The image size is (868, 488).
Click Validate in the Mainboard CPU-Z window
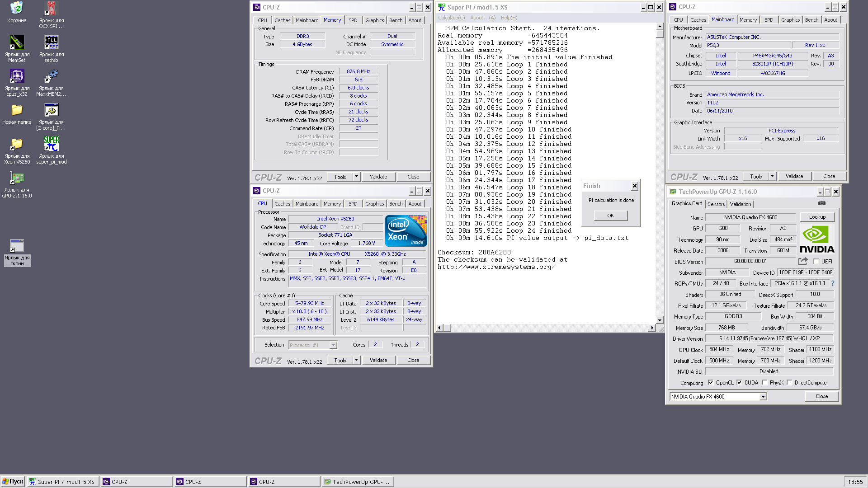click(794, 176)
